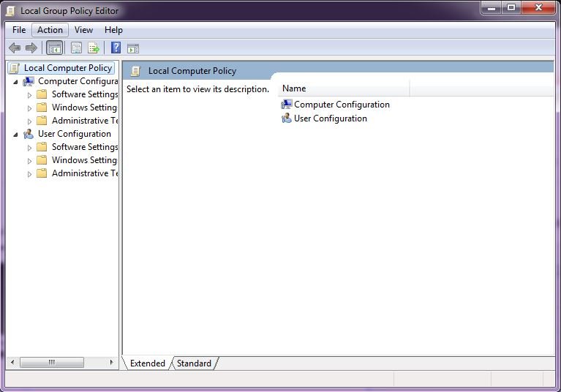Switch to the Extended tab

tap(148, 363)
